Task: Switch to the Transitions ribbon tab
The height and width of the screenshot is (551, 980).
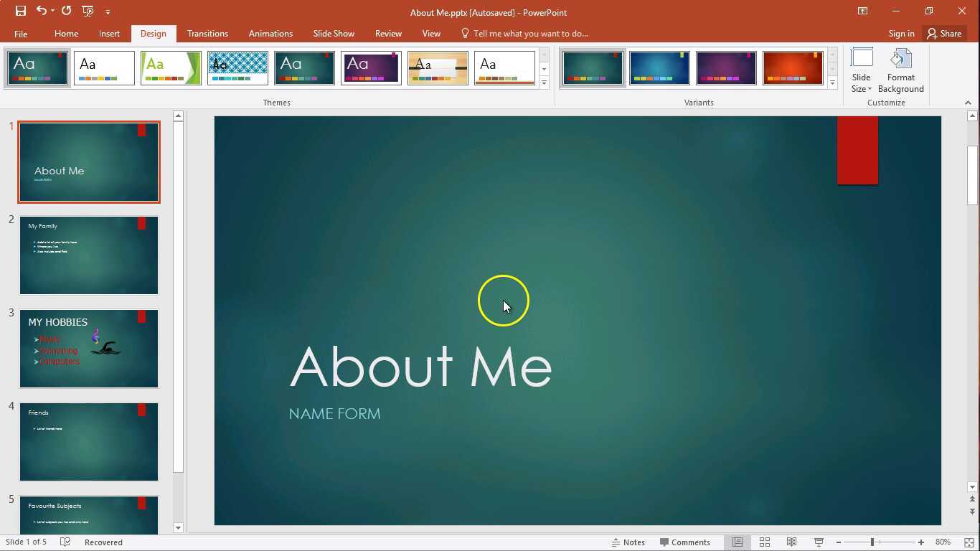Action: pyautogui.click(x=207, y=33)
